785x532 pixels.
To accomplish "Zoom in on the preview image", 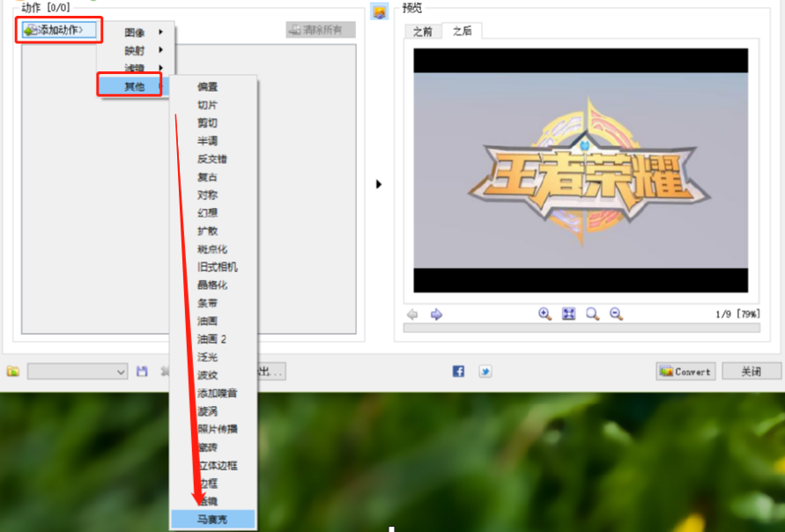I will (544, 314).
